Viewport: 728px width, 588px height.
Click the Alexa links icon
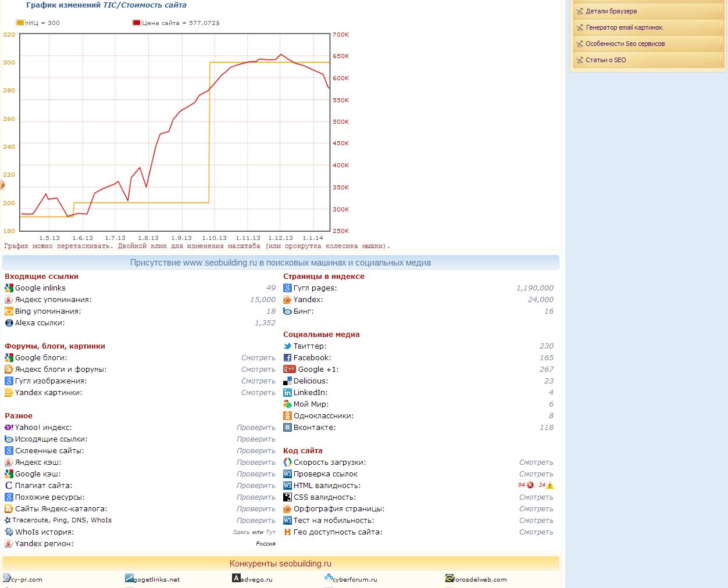9,323
